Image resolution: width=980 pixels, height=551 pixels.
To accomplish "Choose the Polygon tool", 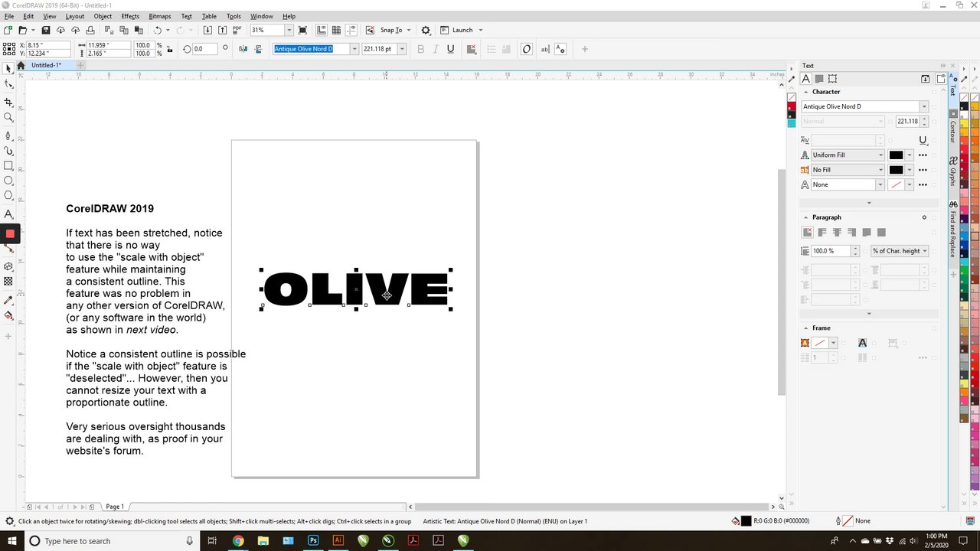I will click(8, 196).
